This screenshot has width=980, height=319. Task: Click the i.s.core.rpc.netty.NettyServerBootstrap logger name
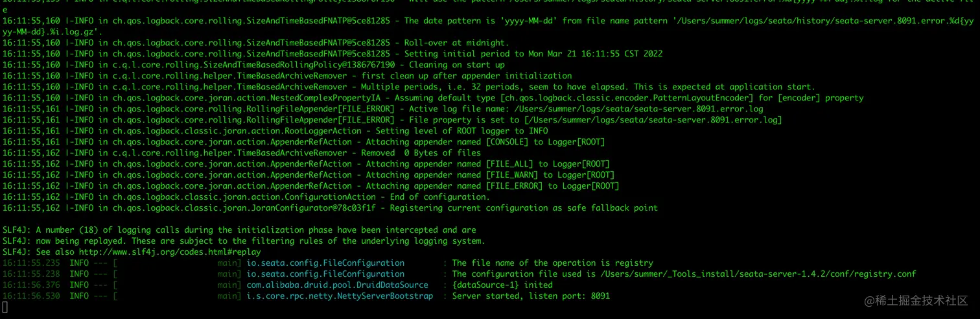pyautogui.click(x=340, y=296)
